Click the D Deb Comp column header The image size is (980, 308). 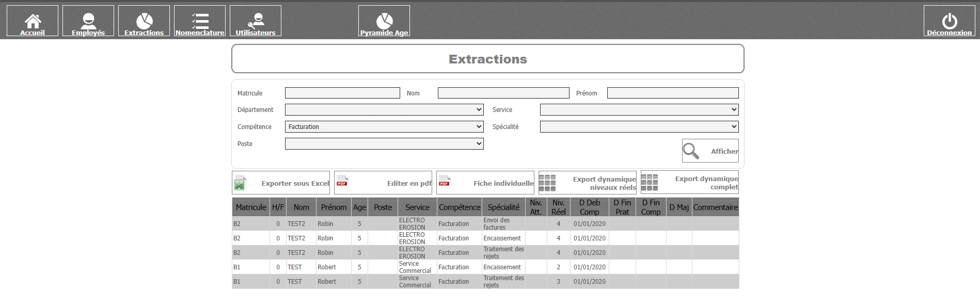(590, 207)
